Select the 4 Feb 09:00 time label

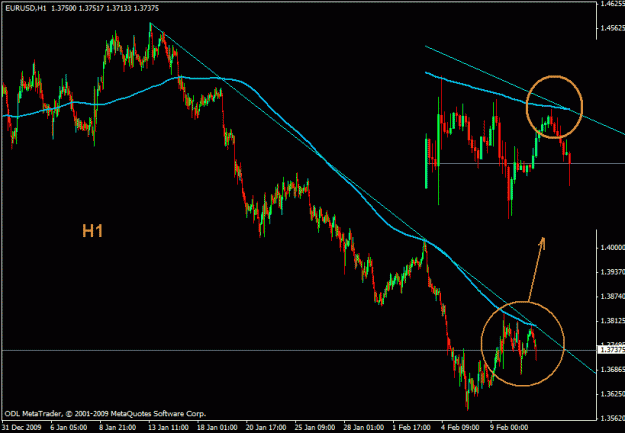tap(460, 427)
